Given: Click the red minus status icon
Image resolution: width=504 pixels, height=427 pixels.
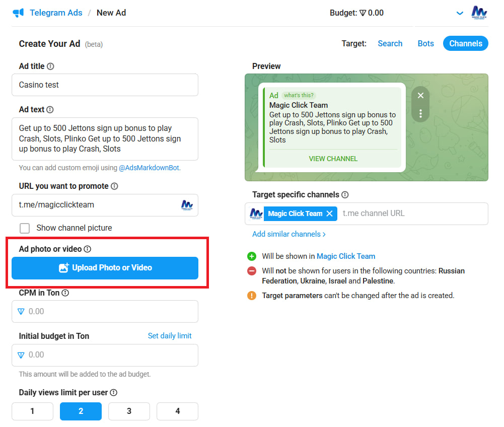Looking at the screenshot, I should click(x=252, y=271).
